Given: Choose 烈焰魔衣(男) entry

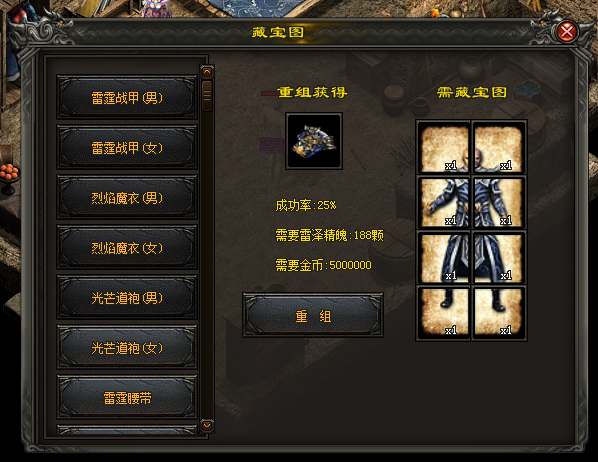Looking at the screenshot, I should pyautogui.click(x=127, y=197).
